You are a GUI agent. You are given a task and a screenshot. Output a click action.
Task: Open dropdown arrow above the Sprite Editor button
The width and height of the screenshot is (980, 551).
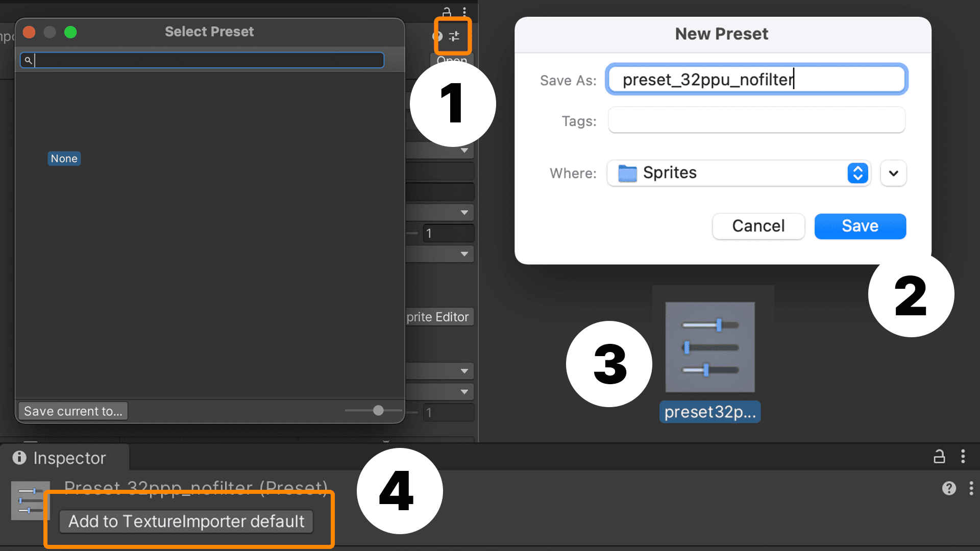pyautogui.click(x=464, y=254)
